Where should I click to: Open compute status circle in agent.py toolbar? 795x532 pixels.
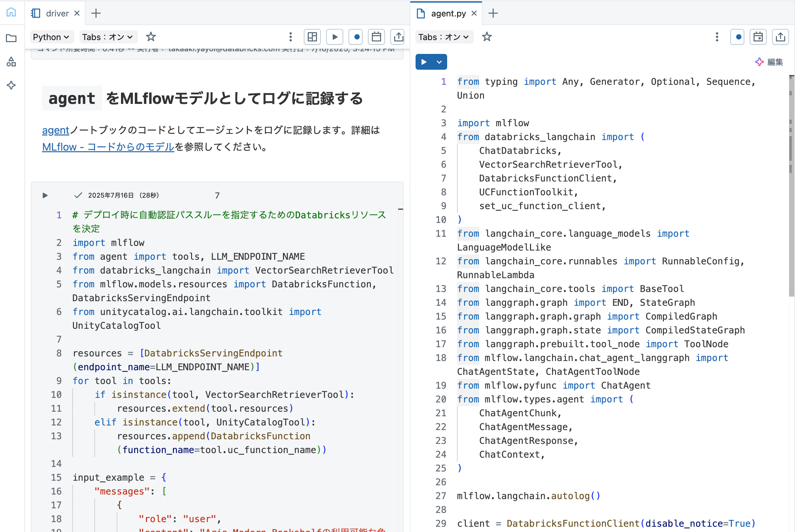737,36
